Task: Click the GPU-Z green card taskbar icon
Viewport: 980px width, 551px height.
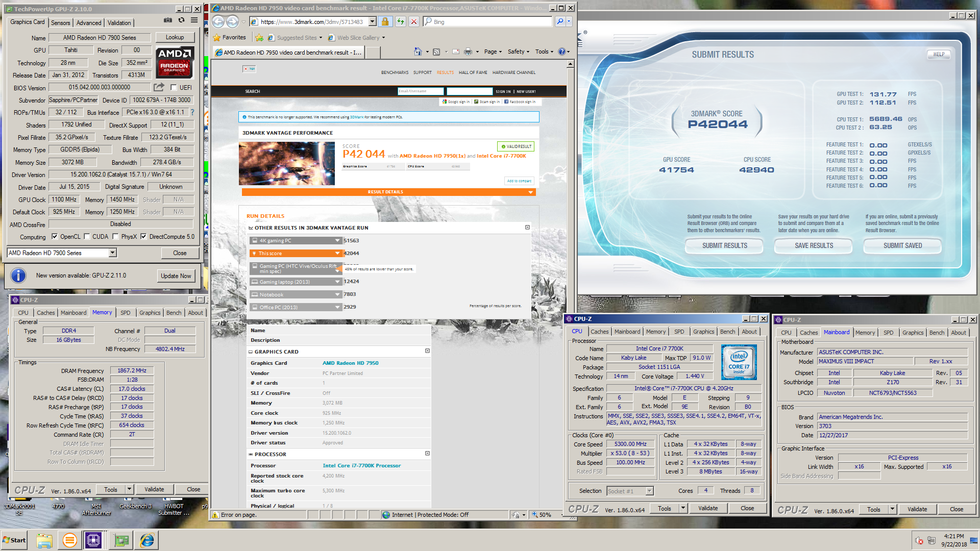Action: (x=121, y=540)
